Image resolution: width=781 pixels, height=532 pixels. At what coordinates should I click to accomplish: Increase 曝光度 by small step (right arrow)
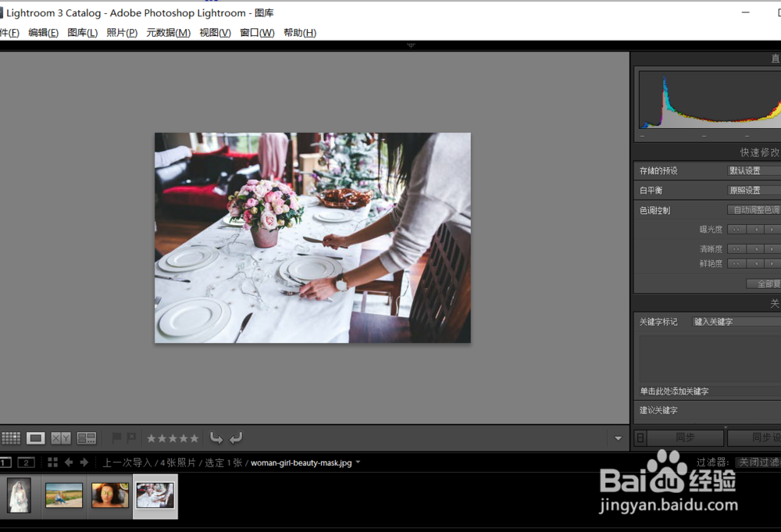[x=772, y=230]
